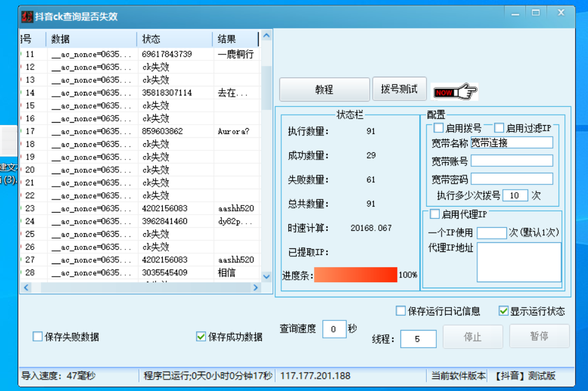Click the 代理IP地址 text area
This screenshot has height=391, width=588.
tap(519, 262)
